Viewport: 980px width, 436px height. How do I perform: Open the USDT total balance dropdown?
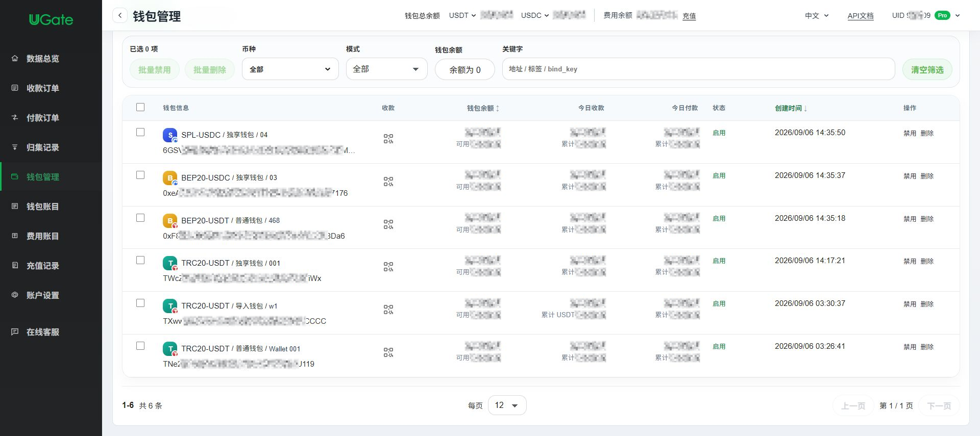[x=462, y=15]
